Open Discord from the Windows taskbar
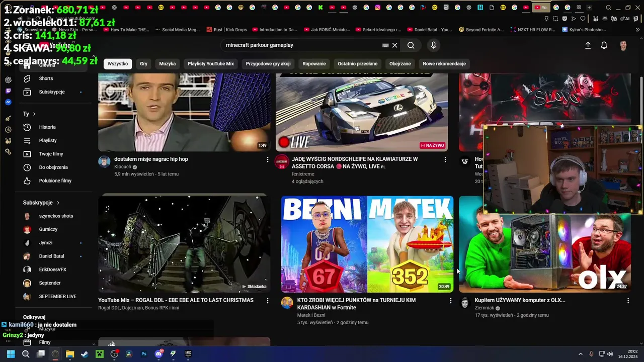644x362 pixels. click(158, 354)
